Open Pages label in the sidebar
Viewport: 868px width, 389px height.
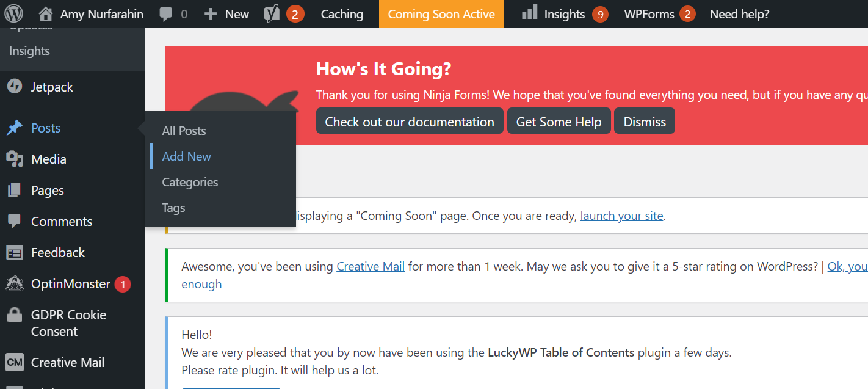48,191
